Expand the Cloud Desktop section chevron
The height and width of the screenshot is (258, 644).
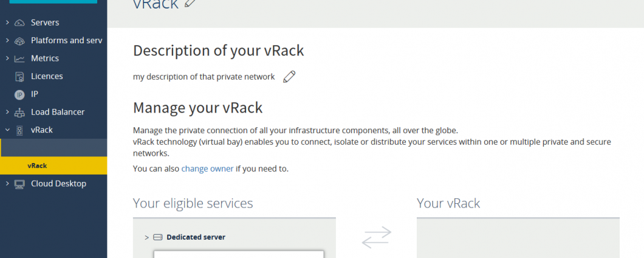(7, 184)
